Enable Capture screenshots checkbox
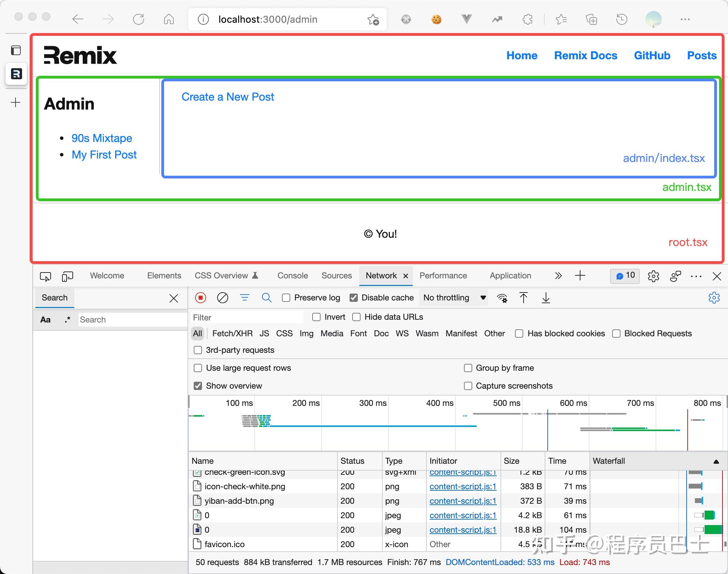The image size is (728, 574). click(x=468, y=386)
